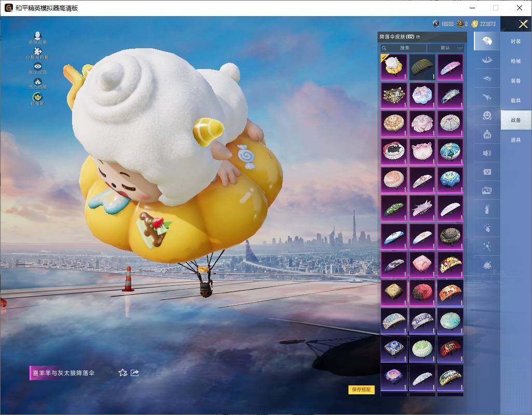Image resolution: width=532 pixels, height=415 pixels.
Task: Click the 18600 currency value
Action: pyautogui.click(x=447, y=24)
